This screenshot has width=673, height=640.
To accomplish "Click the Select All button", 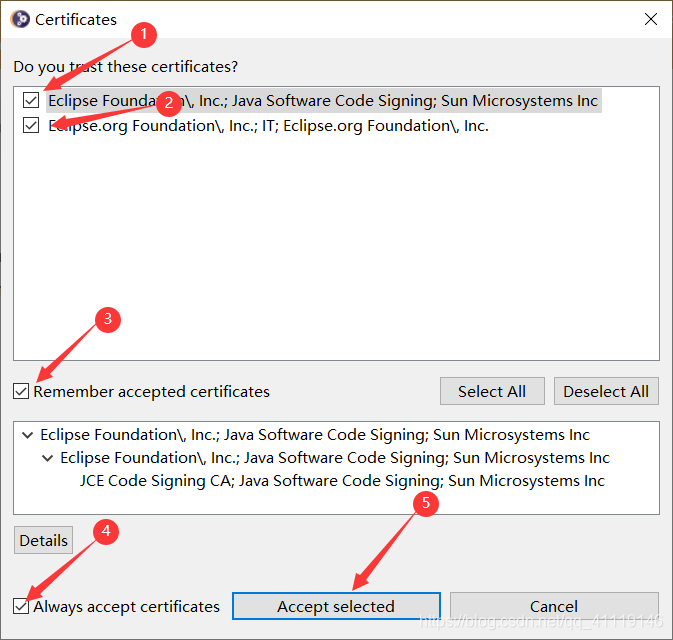I will click(x=492, y=391).
